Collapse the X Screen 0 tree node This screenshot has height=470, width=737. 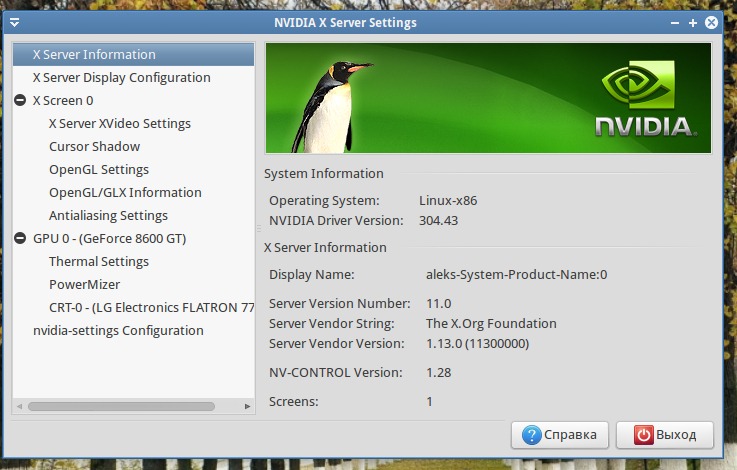(x=20, y=100)
